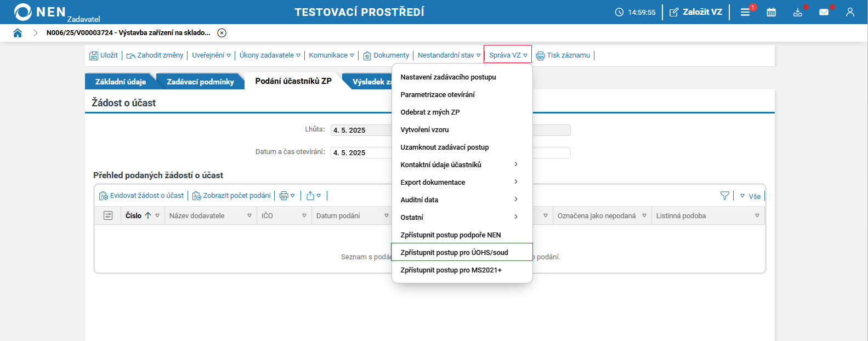
Task: Open the table print icon dropdown
Action: coord(287,196)
